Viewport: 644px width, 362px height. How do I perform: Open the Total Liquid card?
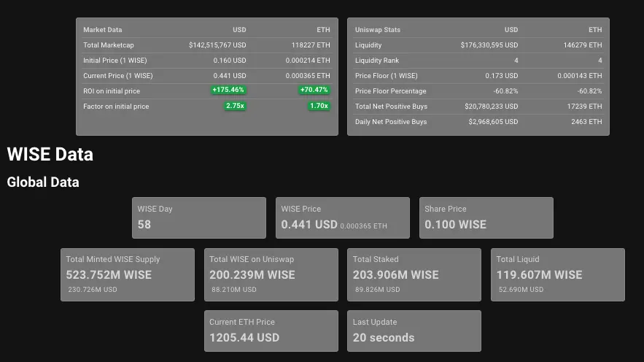click(558, 274)
